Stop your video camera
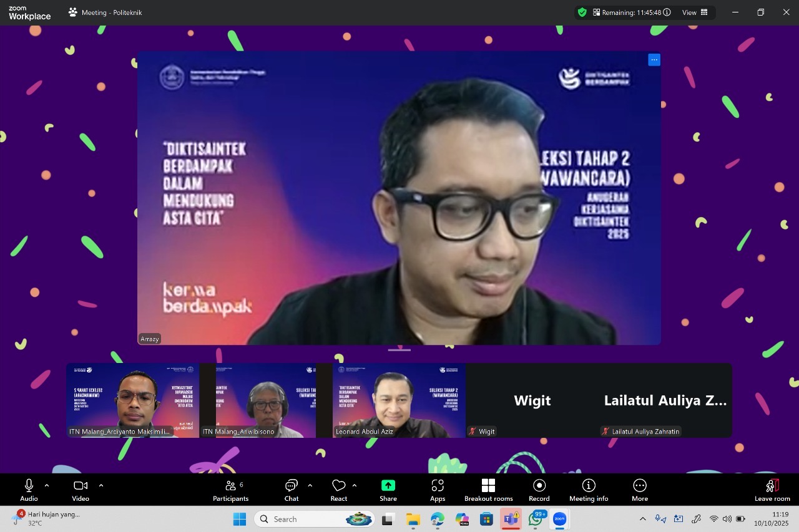799x532 pixels. [x=81, y=490]
